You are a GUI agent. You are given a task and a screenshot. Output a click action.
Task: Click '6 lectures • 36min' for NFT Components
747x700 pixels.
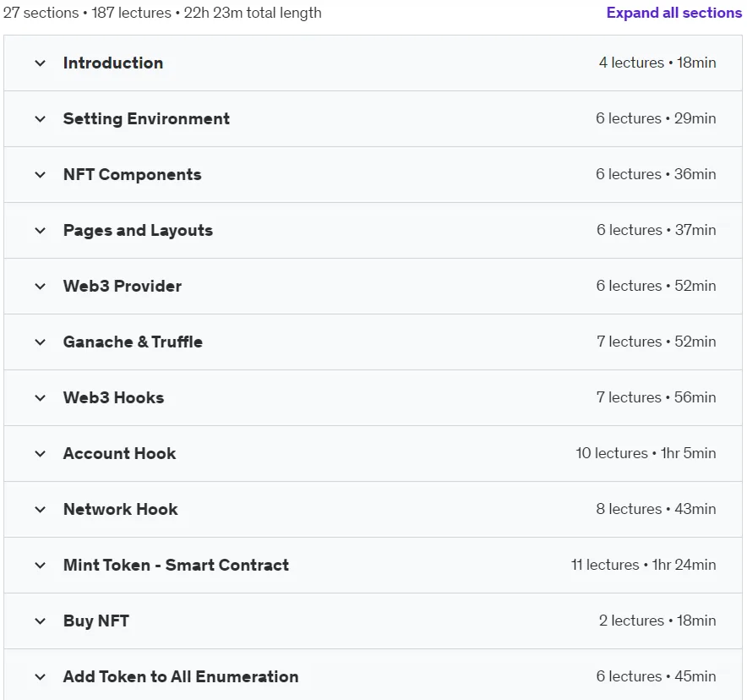coord(656,174)
